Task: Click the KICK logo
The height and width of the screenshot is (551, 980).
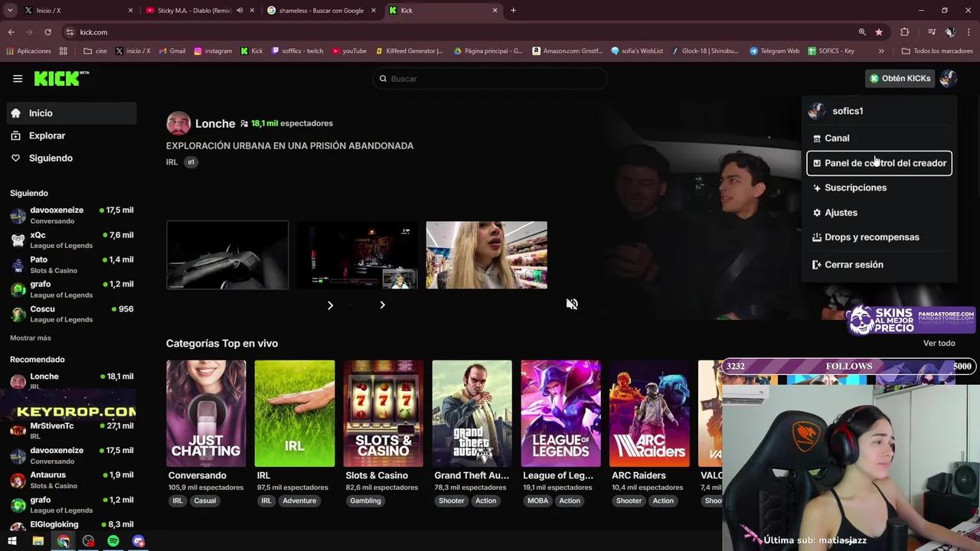Action: (61, 78)
